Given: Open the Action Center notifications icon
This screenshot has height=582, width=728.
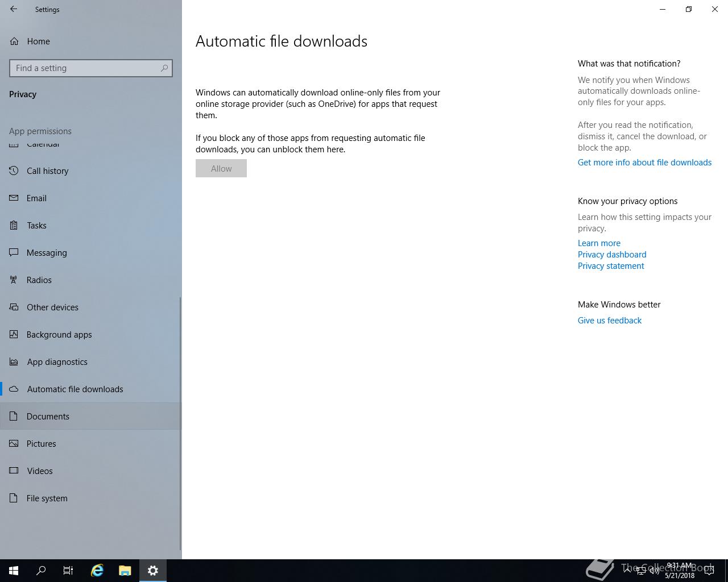Looking at the screenshot, I should click(709, 571).
